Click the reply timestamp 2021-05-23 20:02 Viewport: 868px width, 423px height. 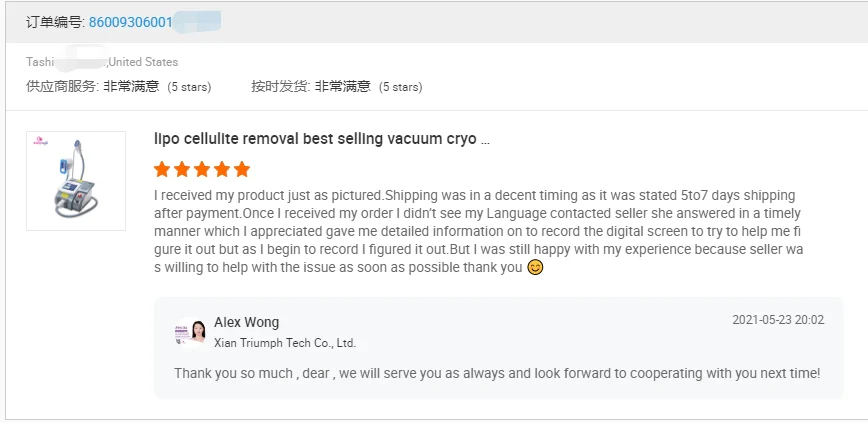coord(778,320)
